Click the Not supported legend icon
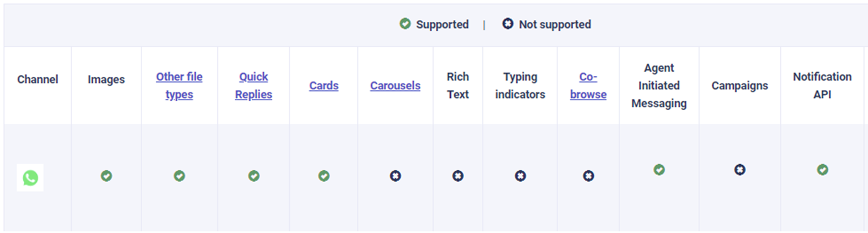This screenshot has width=868, height=233. click(508, 24)
